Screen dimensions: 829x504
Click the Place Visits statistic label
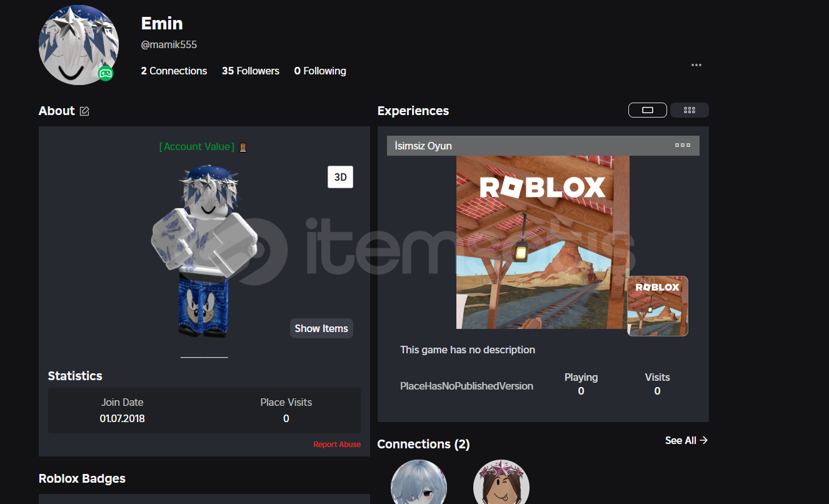[x=286, y=402]
